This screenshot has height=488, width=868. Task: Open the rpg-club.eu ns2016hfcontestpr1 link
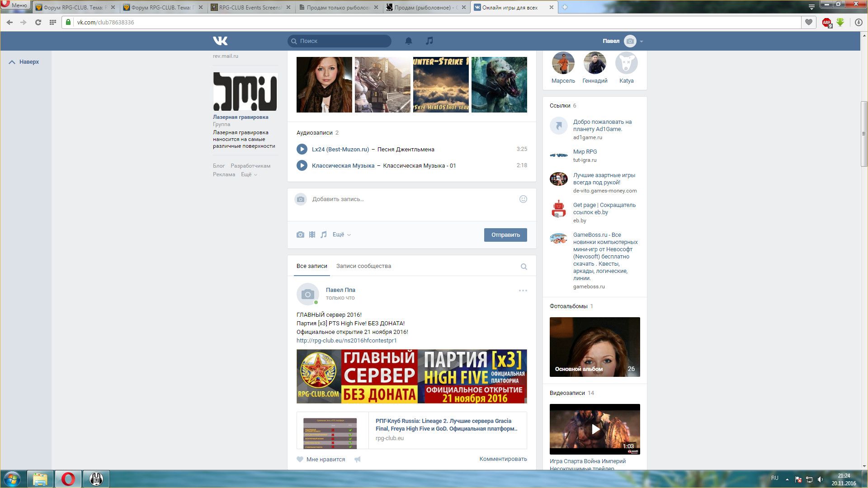[x=346, y=341]
